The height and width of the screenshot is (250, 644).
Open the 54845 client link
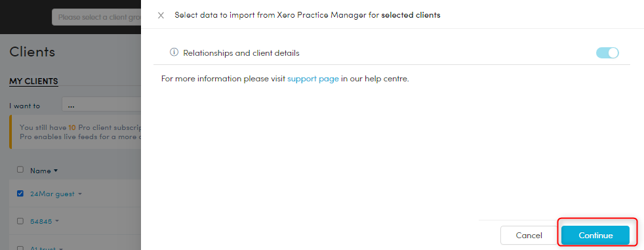pos(41,222)
